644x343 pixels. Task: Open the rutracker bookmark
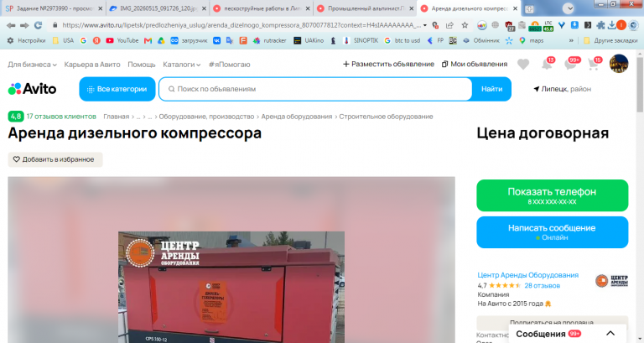(x=269, y=40)
